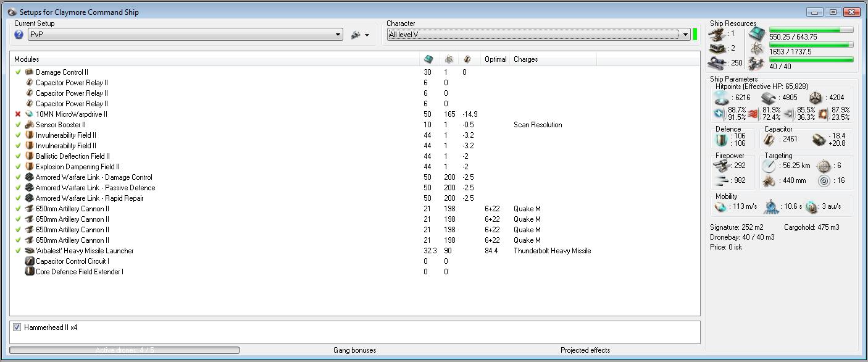The height and width of the screenshot is (362, 868).
Task: Sort by the Optimal column header
Action: coord(496,59)
